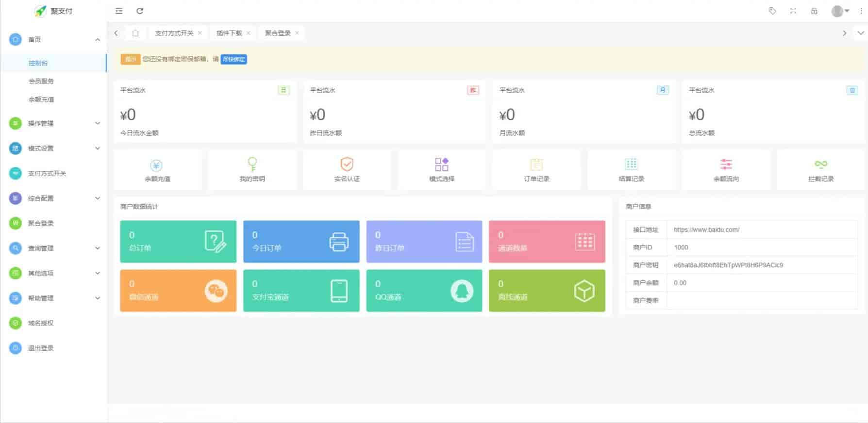Open the user avatar dropdown
This screenshot has width=868, height=423.
point(840,11)
